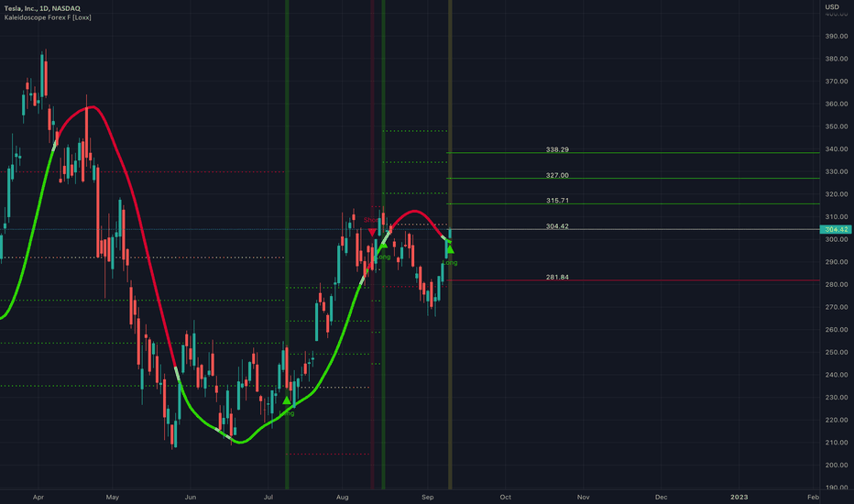Click the 280.00 price axis label

coord(837,284)
